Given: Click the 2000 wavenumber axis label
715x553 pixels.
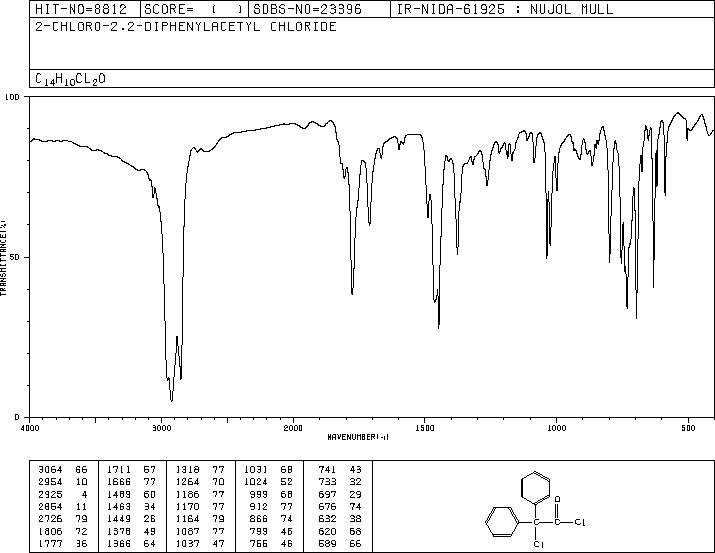Looking at the screenshot, I should (x=293, y=428).
